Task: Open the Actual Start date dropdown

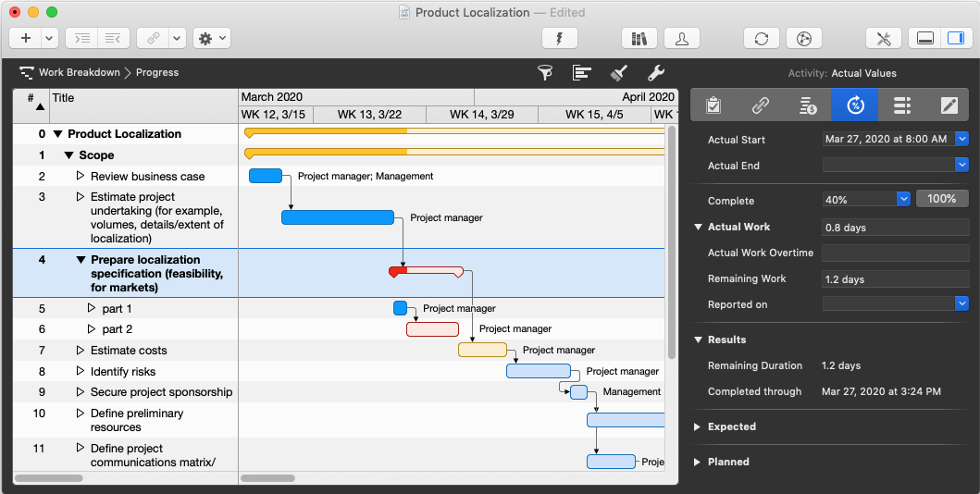Action: click(961, 139)
